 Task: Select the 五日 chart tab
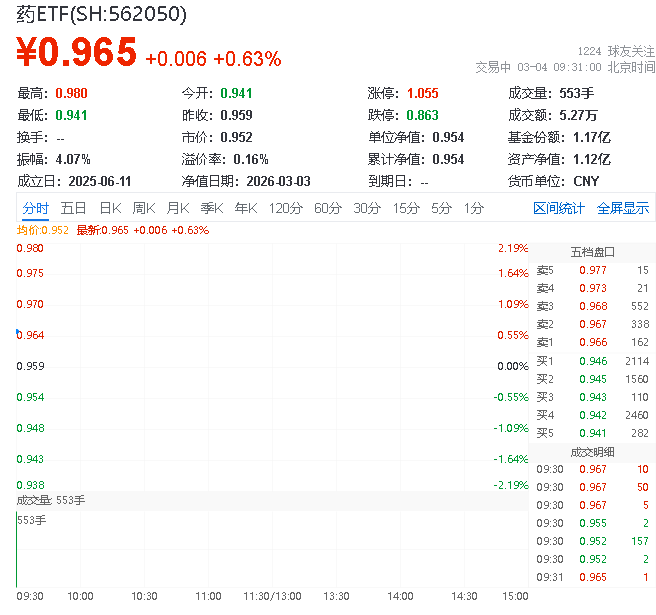73,208
